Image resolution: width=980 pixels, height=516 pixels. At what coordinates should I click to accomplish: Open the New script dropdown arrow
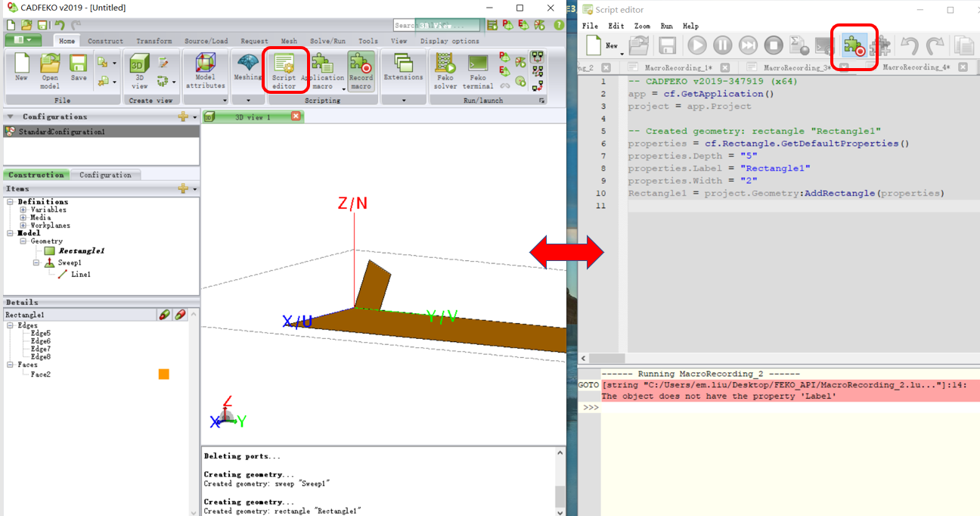pos(622,54)
